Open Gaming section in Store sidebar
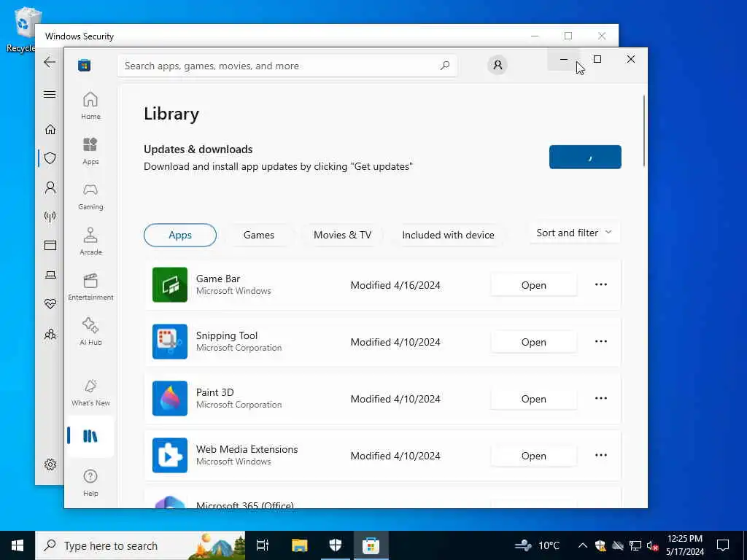The height and width of the screenshot is (560, 747). click(x=90, y=196)
